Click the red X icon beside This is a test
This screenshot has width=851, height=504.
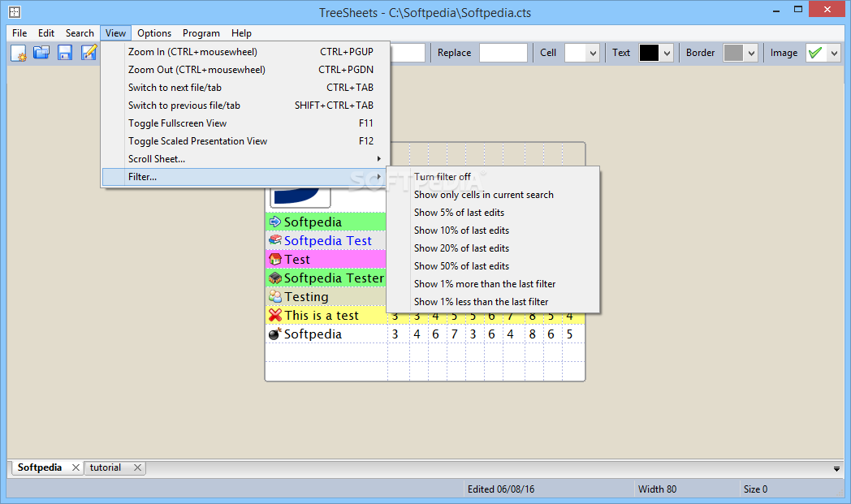pyautogui.click(x=275, y=315)
